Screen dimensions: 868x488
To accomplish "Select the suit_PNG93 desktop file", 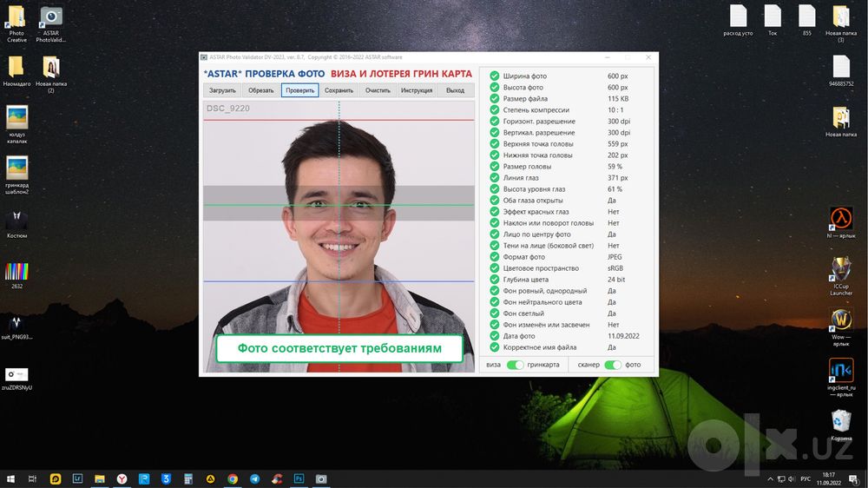I will click(16, 326).
